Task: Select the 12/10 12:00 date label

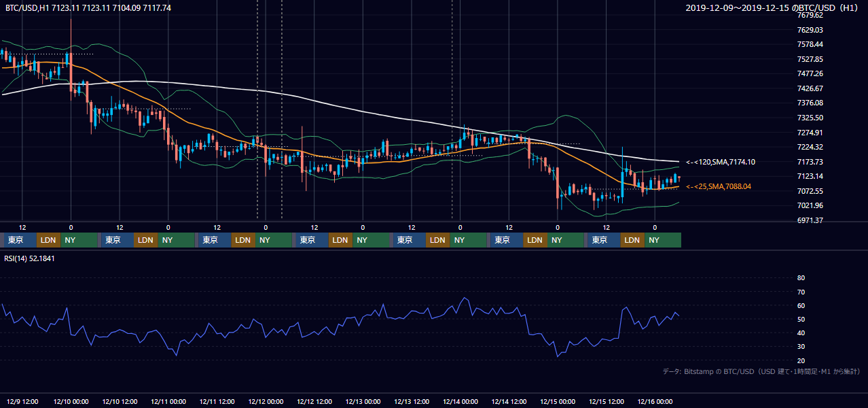Action: click(x=120, y=401)
